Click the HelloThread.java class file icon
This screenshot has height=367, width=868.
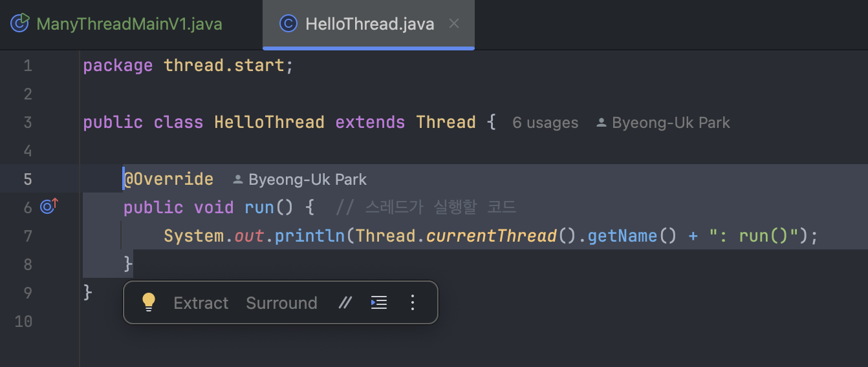[x=288, y=24]
